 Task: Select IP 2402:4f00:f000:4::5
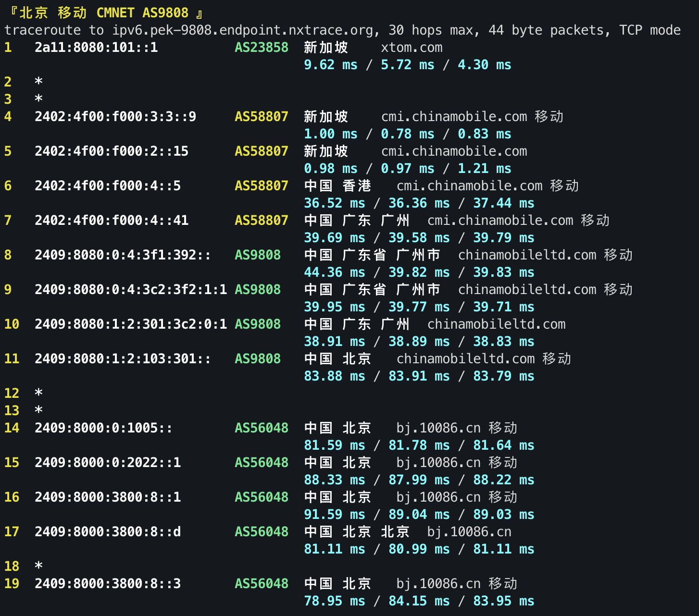(108, 186)
